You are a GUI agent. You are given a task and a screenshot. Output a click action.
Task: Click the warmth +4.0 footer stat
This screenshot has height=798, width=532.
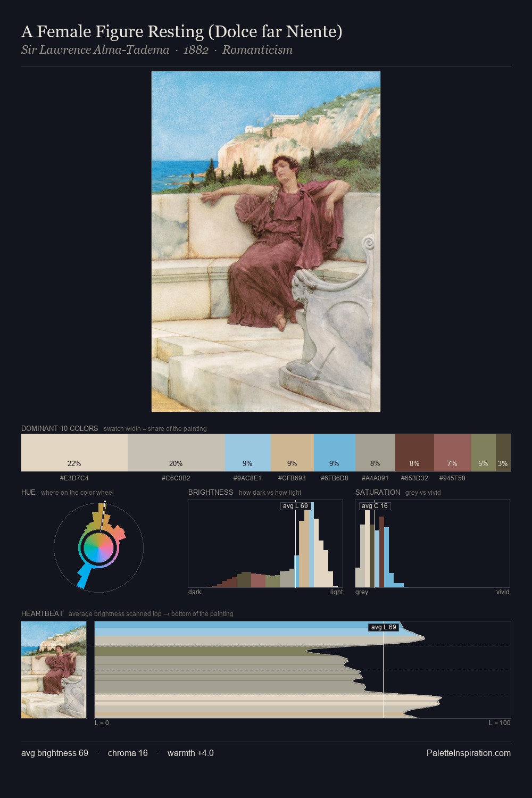[x=190, y=753]
